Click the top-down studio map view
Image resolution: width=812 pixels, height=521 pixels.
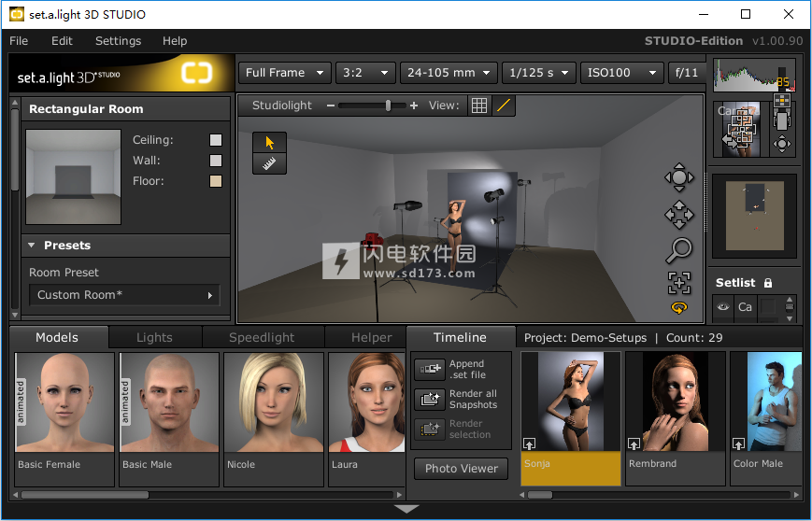[754, 216]
